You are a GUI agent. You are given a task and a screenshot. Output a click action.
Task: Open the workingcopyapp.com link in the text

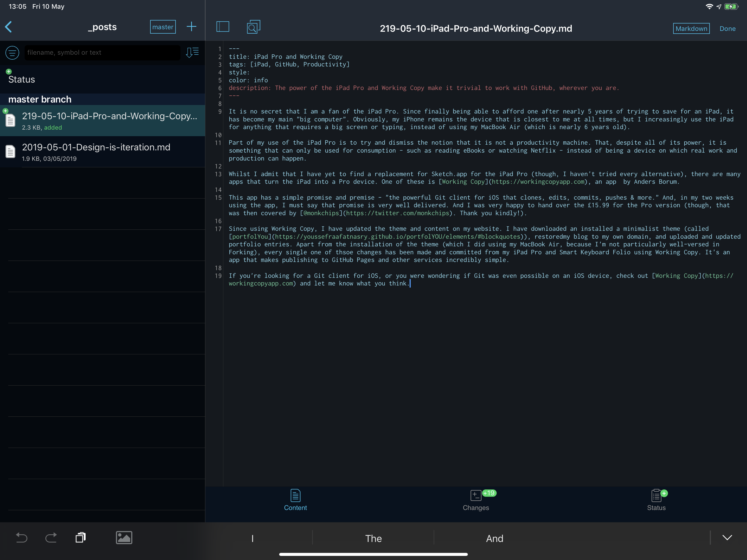click(x=261, y=283)
